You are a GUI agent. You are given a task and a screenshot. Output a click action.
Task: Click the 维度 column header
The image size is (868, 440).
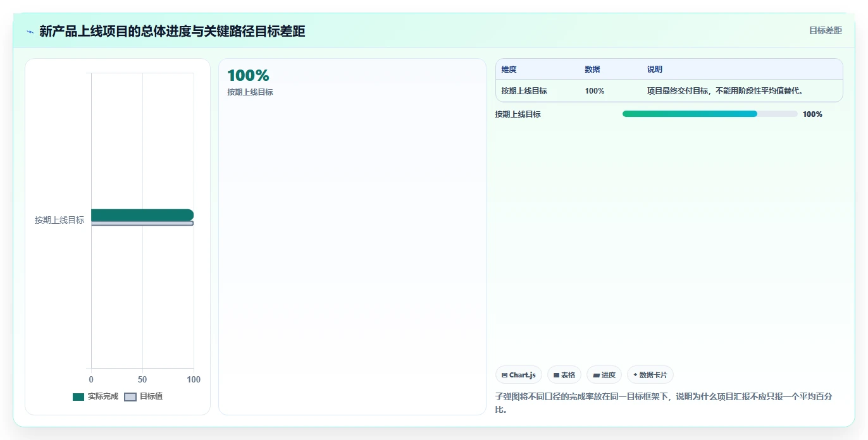pyautogui.click(x=509, y=70)
